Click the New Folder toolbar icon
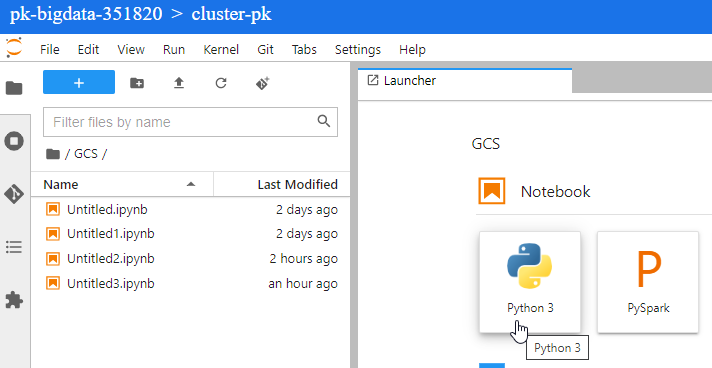Viewport: 712px width, 368px height. coord(137,83)
